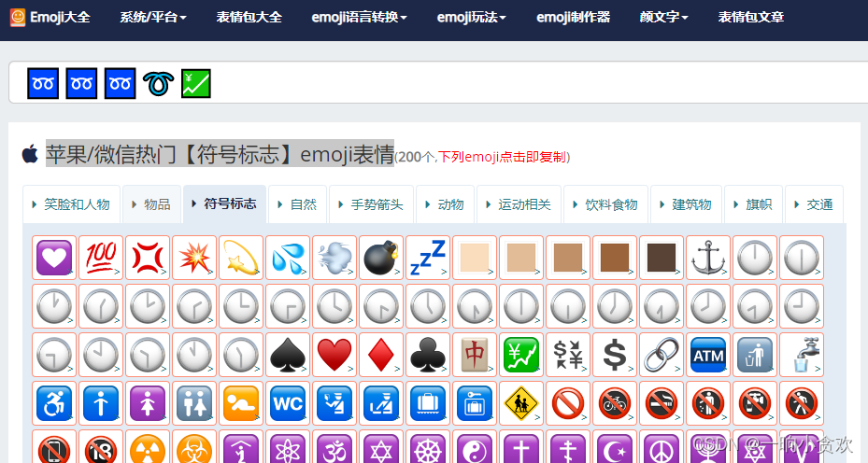Copy the purple heart emoji
The image size is (868, 463).
click(53, 258)
